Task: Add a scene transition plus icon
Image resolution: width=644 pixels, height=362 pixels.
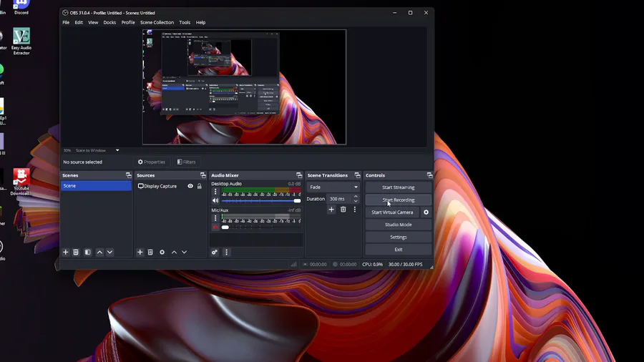Action: 331,210
